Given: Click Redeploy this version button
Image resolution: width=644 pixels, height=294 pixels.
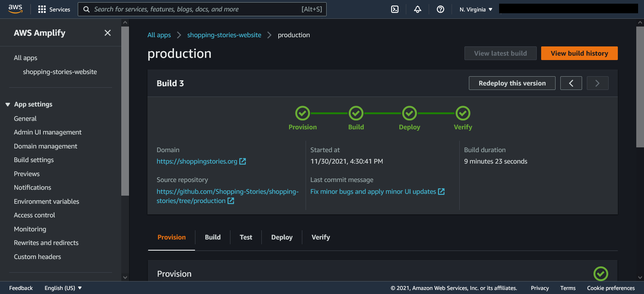Looking at the screenshot, I should tap(512, 83).
